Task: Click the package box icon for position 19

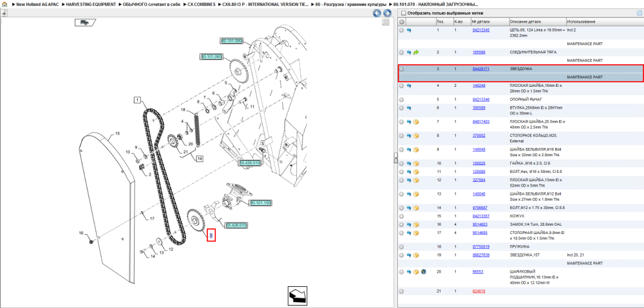Action: click(x=416, y=255)
